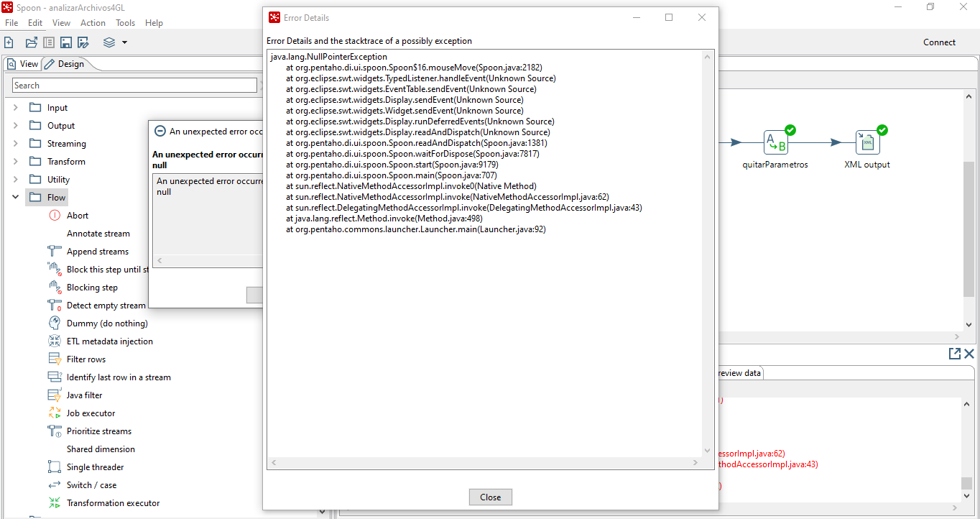Click the stacktrace horizontal scrollbar right arrow
The height and width of the screenshot is (519, 980).
pyautogui.click(x=695, y=464)
